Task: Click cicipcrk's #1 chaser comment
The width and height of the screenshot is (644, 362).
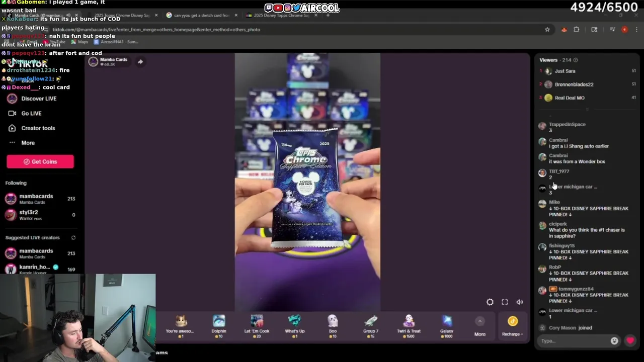Action: [587, 233]
